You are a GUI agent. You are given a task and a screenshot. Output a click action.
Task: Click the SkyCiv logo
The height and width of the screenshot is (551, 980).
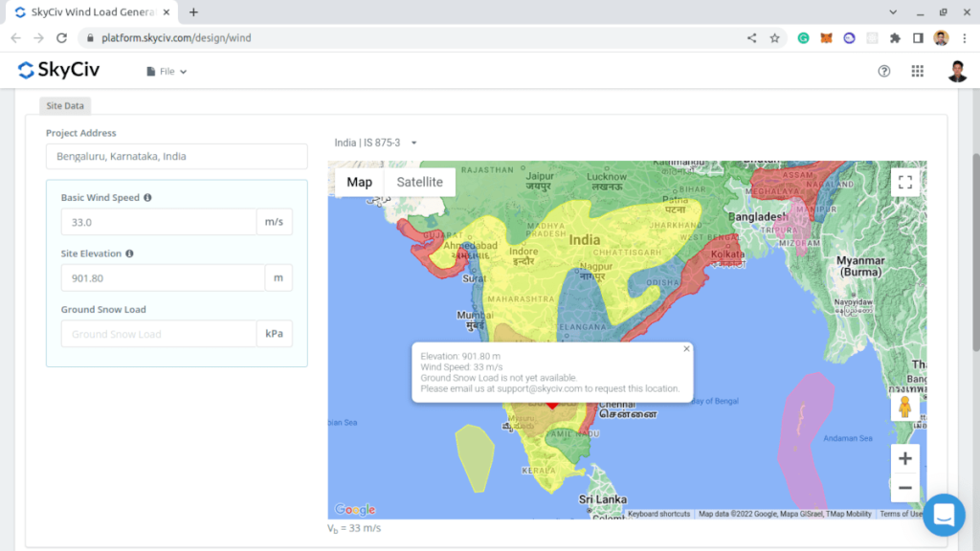(58, 70)
